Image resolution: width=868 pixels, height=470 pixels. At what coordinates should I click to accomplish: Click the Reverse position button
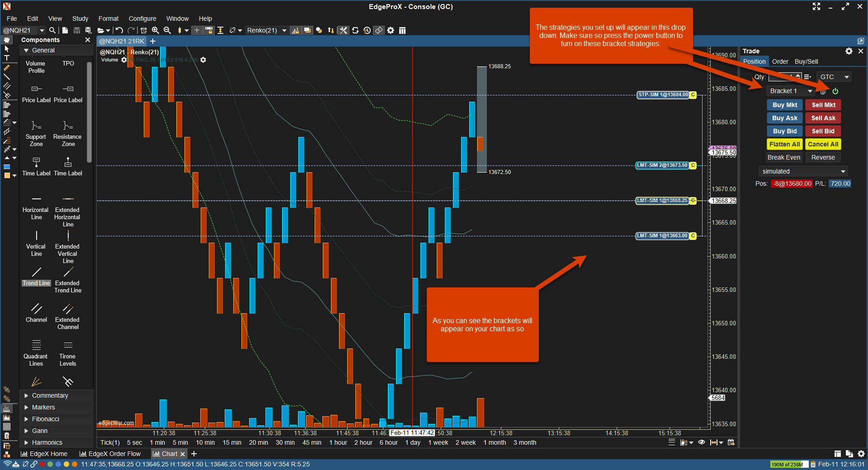click(x=823, y=157)
